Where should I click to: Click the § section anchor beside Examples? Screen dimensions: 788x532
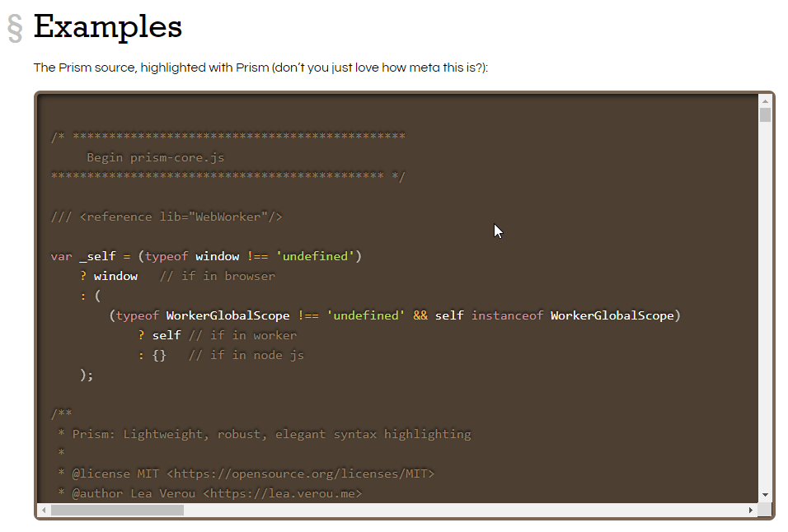[14, 28]
